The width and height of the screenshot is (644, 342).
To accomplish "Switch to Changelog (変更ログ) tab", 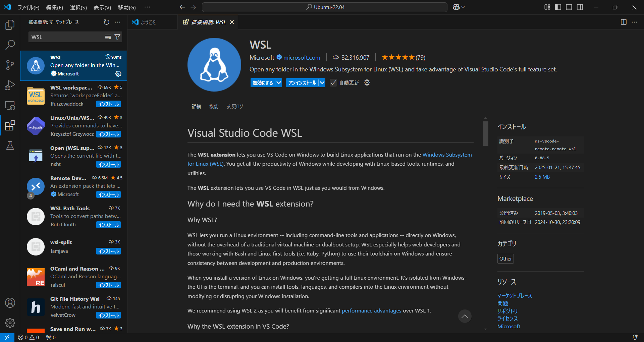I will 235,106.
